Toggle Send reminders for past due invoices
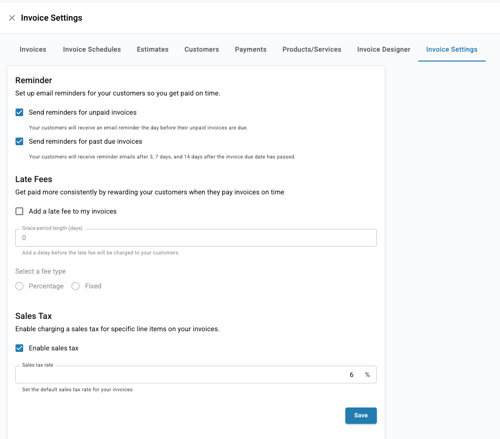 tap(19, 141)
